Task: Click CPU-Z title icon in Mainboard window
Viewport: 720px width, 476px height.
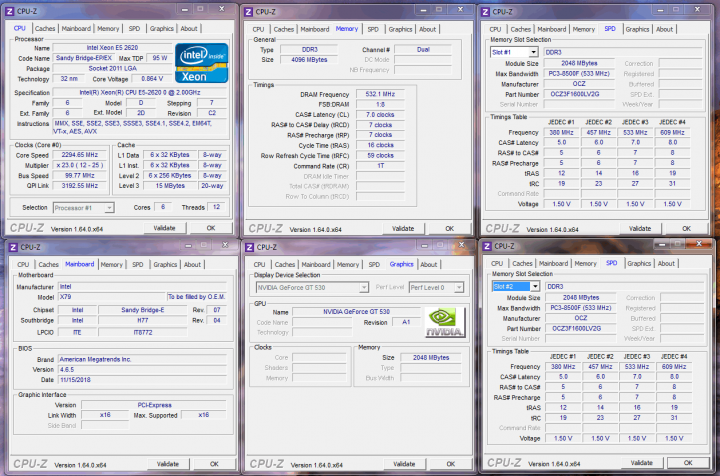Action: [x=13, y=247]
